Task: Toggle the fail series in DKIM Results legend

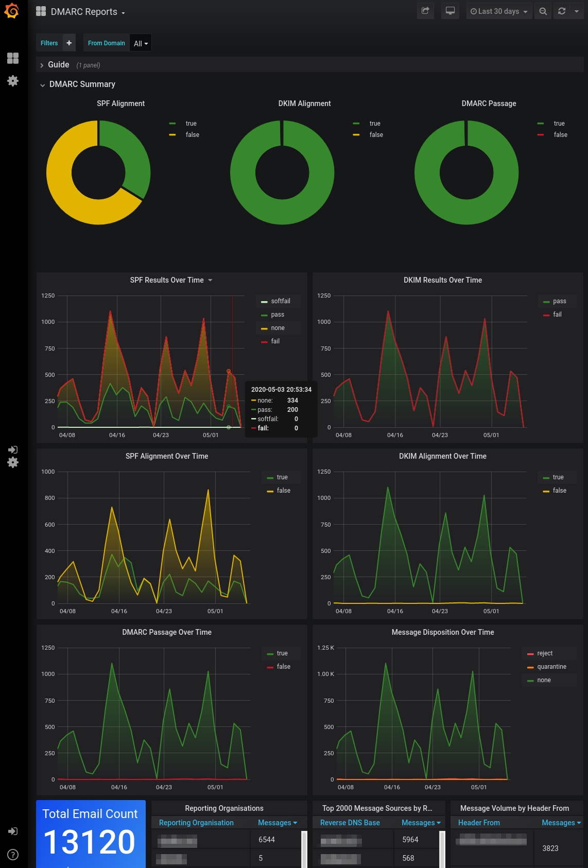Action: click(557, 315)
